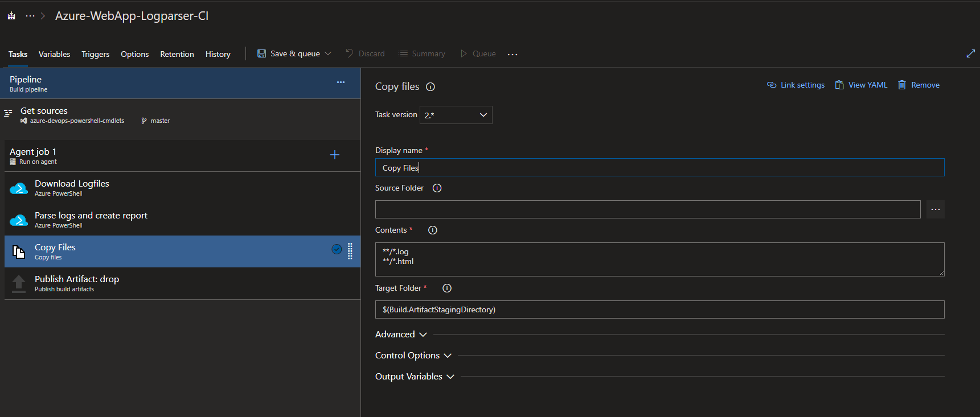Click the Azure DevOps project icon in breadcrumb
The width and height of the screenshot is (980, 417).
click(11, 16)
